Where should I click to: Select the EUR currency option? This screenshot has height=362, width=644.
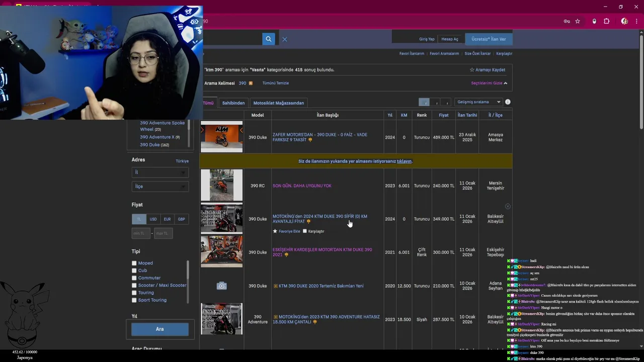(x=167, y=219)
